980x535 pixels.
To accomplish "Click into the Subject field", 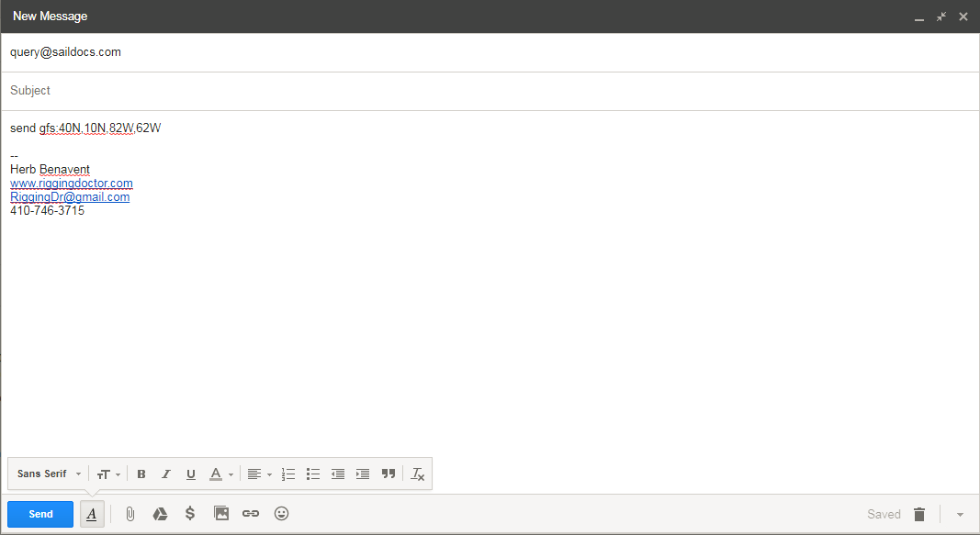I will (490, 91).
